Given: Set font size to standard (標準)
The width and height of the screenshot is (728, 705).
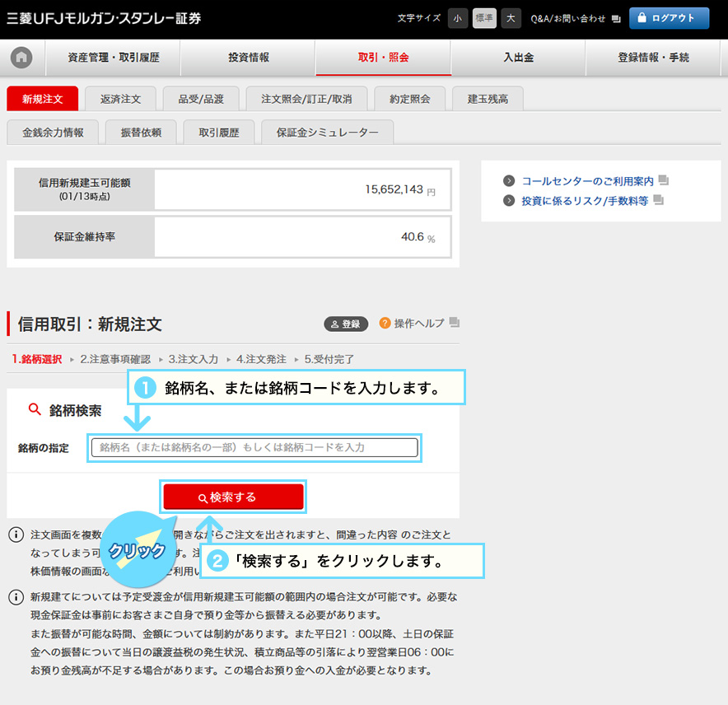Looking at the screenshot, I should point(484,18).
